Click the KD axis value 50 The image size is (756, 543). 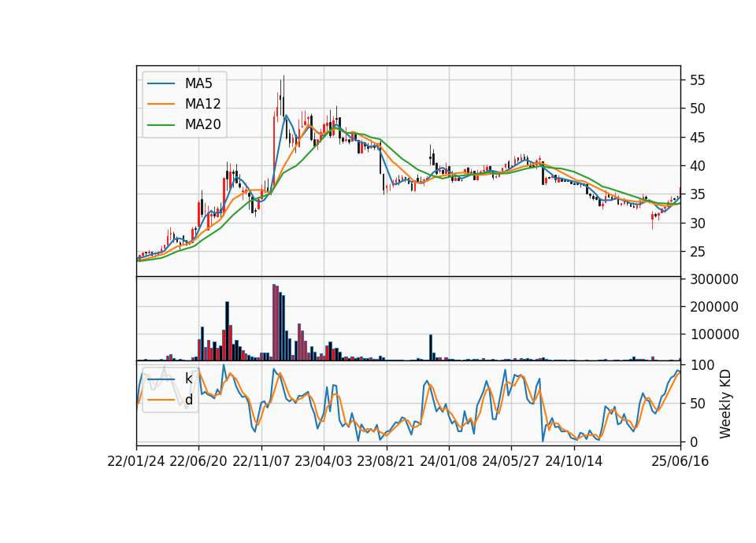tap(697, 403)
